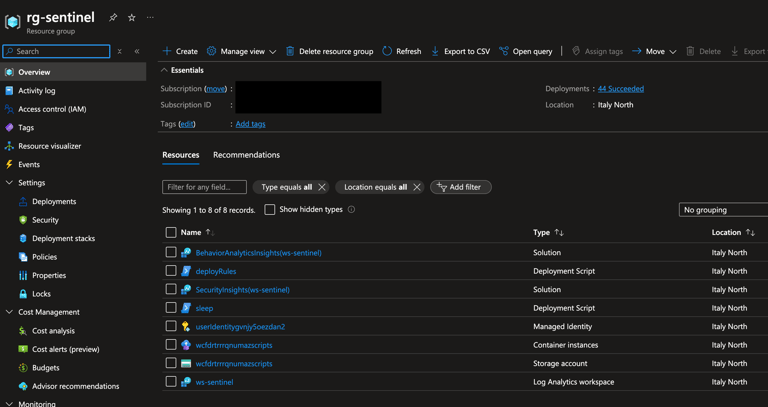Click the subscription move link
This screenshot has width=768, height=407.
click(x=216, y=89)
